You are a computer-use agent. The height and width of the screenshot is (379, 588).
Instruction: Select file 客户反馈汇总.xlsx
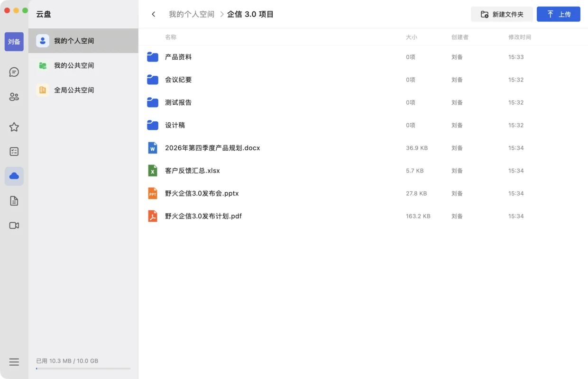(193, 171)
